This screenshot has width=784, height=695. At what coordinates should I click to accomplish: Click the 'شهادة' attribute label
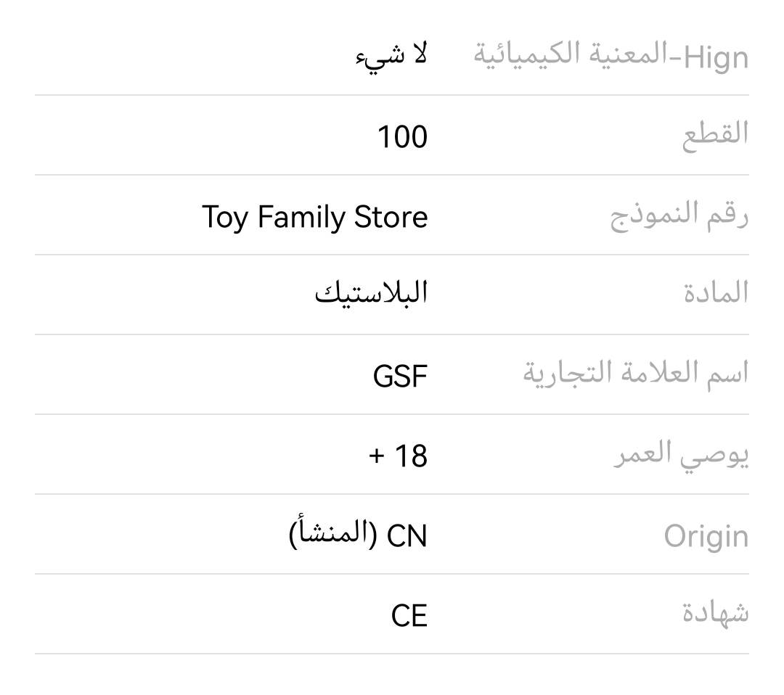(x=716, y=612)
